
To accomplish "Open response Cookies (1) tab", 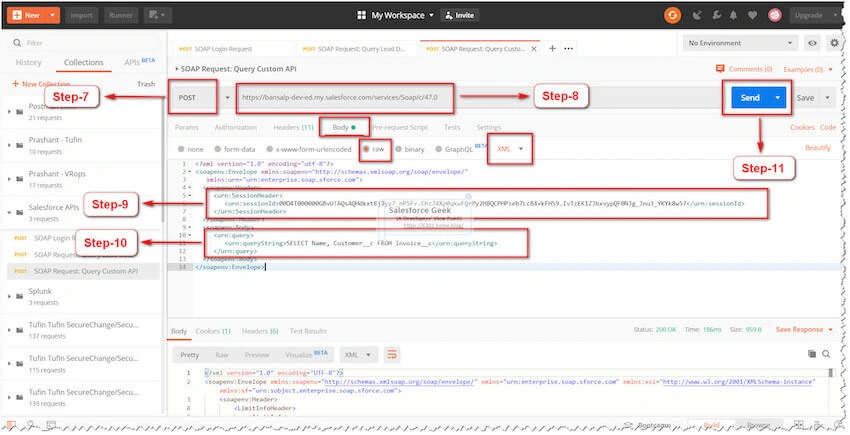I will click(x=212, y=331).
